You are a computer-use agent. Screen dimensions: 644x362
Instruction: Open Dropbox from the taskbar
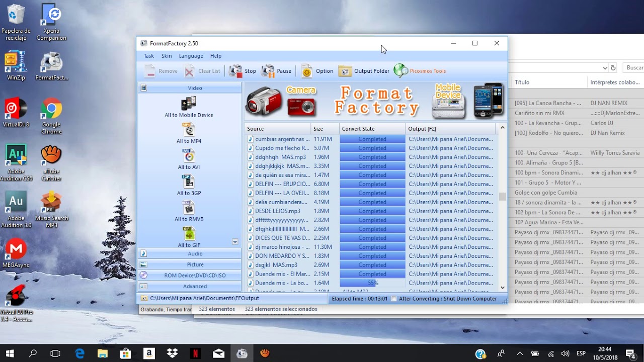(172, 353)
